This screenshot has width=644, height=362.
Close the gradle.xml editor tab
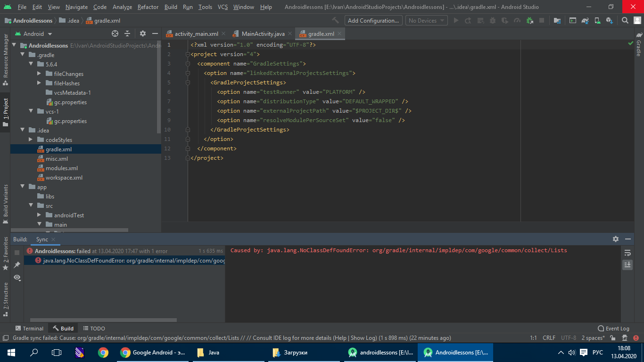click(339, 34)
